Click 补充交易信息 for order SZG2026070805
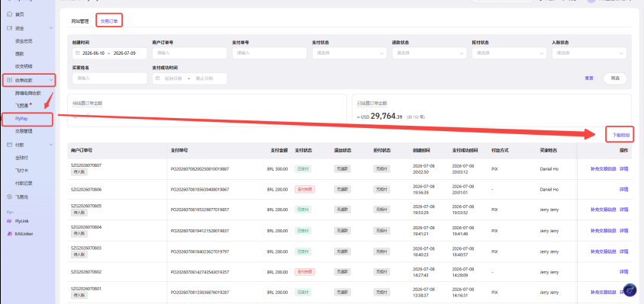 pyautogui.click(x=604, y=210)
